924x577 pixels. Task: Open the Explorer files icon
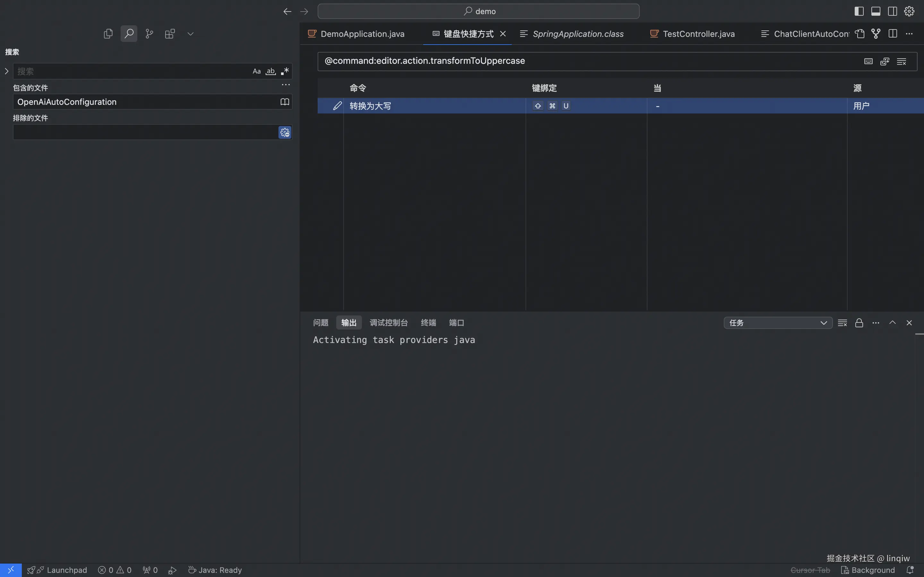click(x=108, y=34)
